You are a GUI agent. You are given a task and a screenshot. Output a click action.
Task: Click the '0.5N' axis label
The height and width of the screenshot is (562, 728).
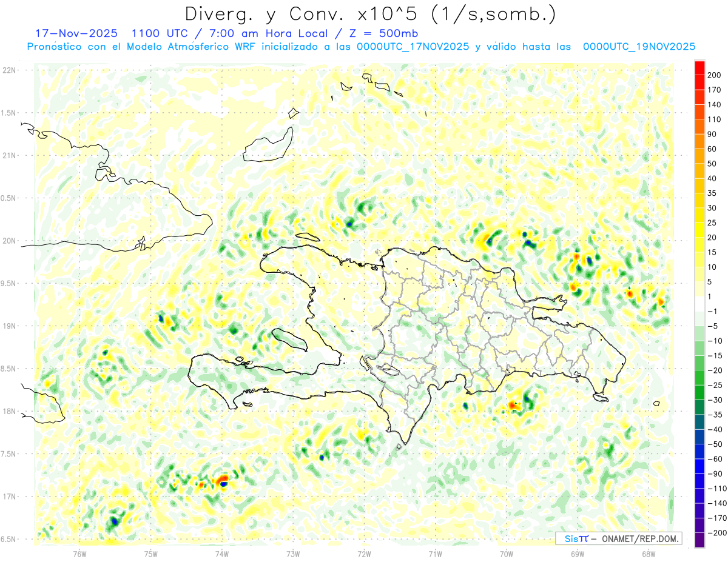(9, 198)
